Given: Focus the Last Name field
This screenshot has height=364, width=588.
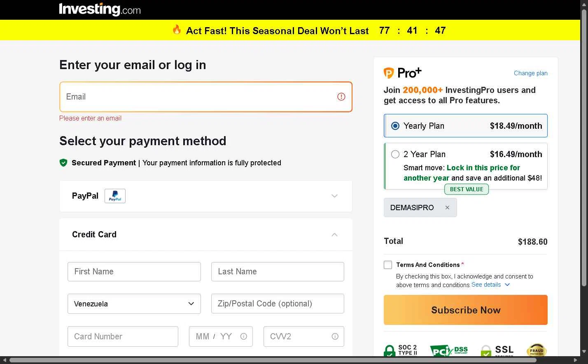Looking at the screenshot, I should pos(278,272).
